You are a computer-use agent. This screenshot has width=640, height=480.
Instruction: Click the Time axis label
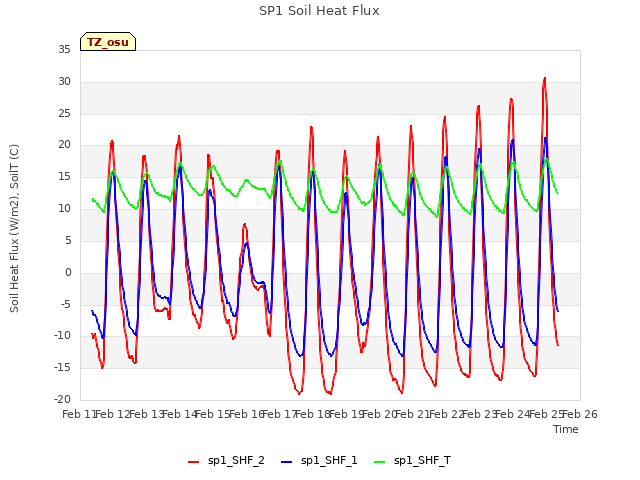coord(566,429)
